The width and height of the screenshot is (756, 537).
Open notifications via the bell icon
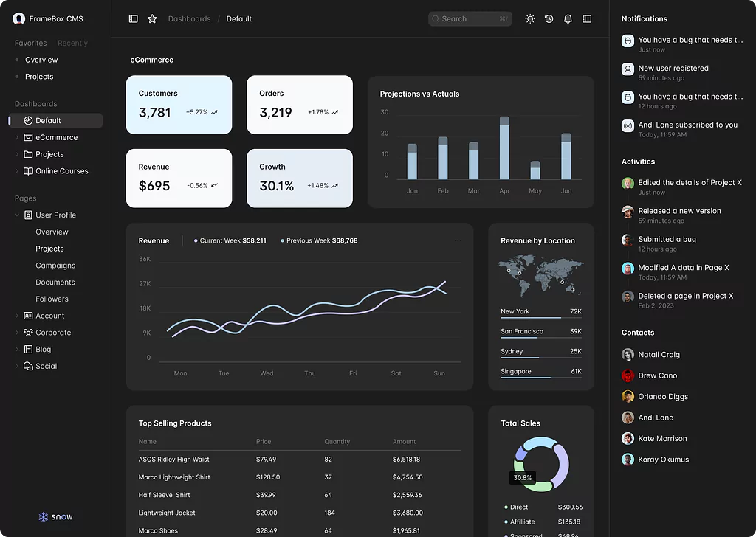click(568, 18)
